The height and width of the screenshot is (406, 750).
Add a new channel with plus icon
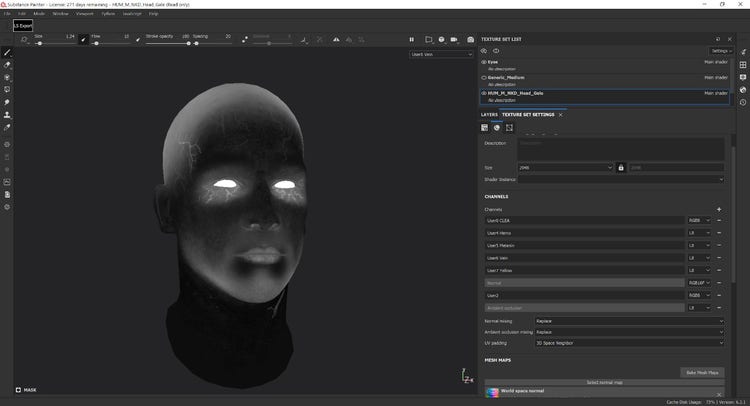(718, 209)
